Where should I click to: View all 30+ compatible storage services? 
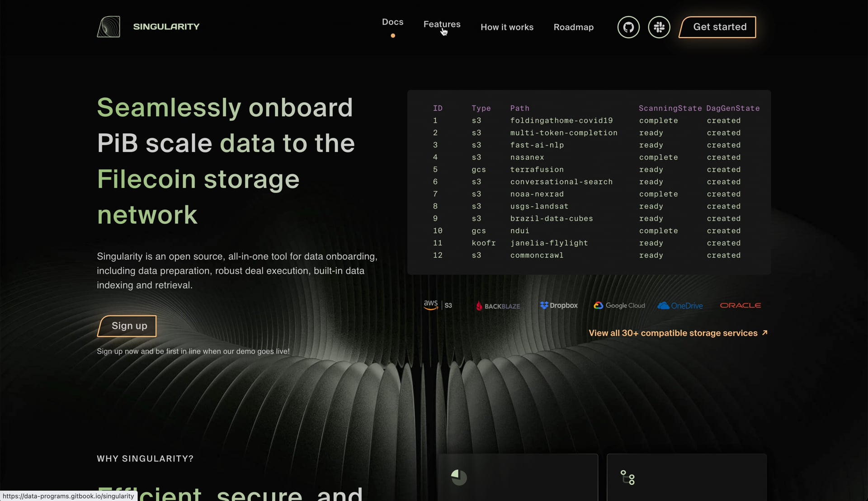pyautogui.click(x=678, y=333)
